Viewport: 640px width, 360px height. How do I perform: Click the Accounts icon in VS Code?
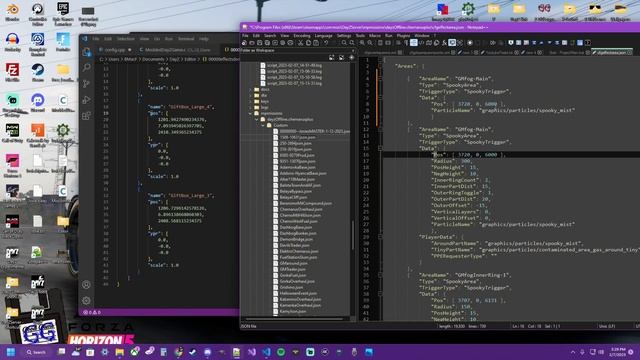coord(86,284)
